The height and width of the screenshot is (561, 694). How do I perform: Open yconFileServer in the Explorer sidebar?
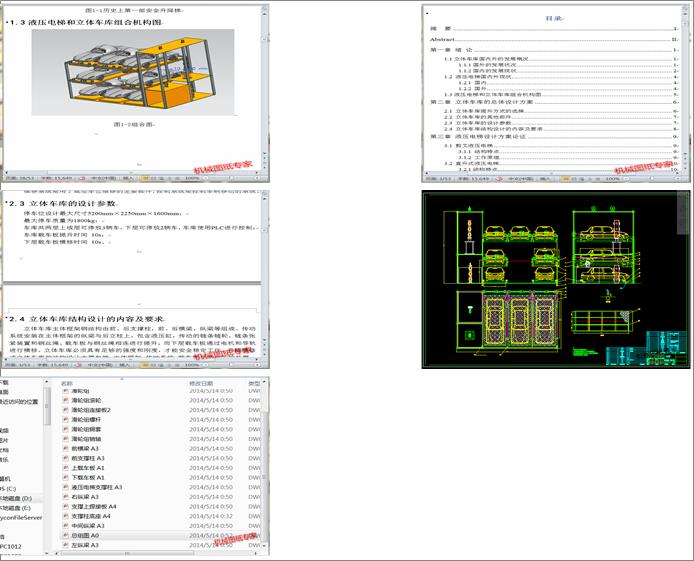tap(21, 517)
